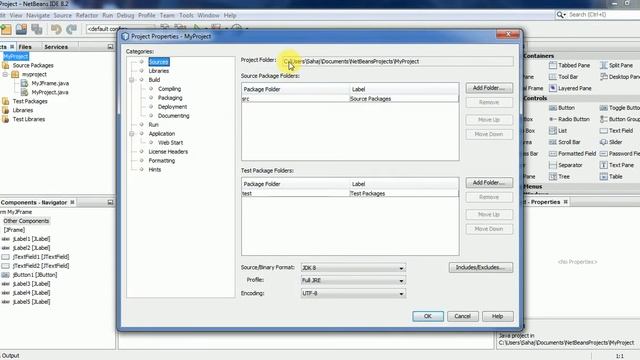This screenshot has width=640, height=360.
Task: Click Add Folder for Test Package Folders
Action: pyautogui.click(x=489, y=183)
